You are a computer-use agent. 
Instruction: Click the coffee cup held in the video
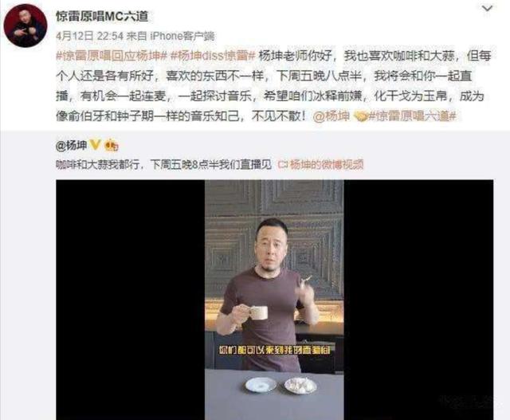point(257,312)
